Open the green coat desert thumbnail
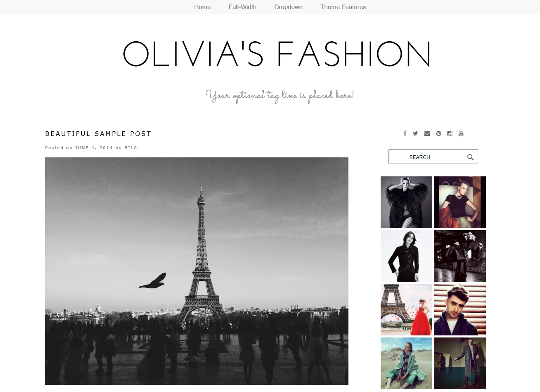 click(406, 363)
